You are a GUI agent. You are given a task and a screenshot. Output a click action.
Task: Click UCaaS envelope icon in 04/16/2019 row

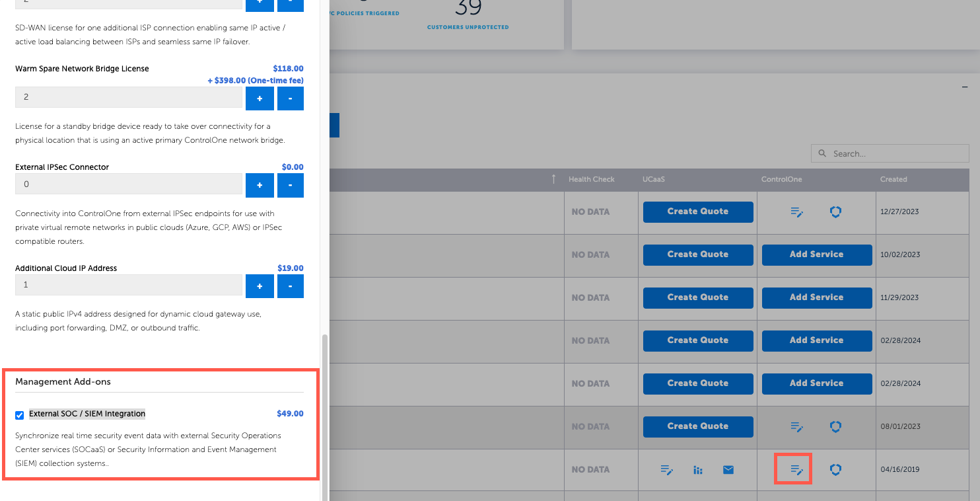(728, 470)
